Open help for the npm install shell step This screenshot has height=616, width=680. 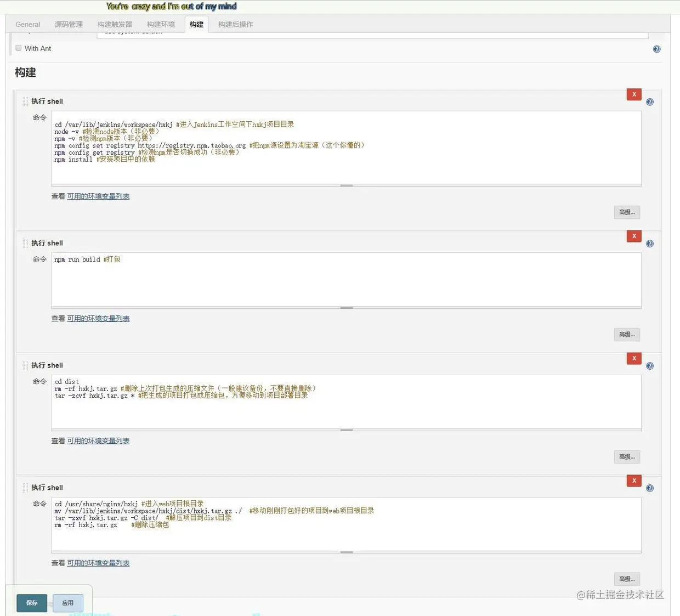pos(650,102)
